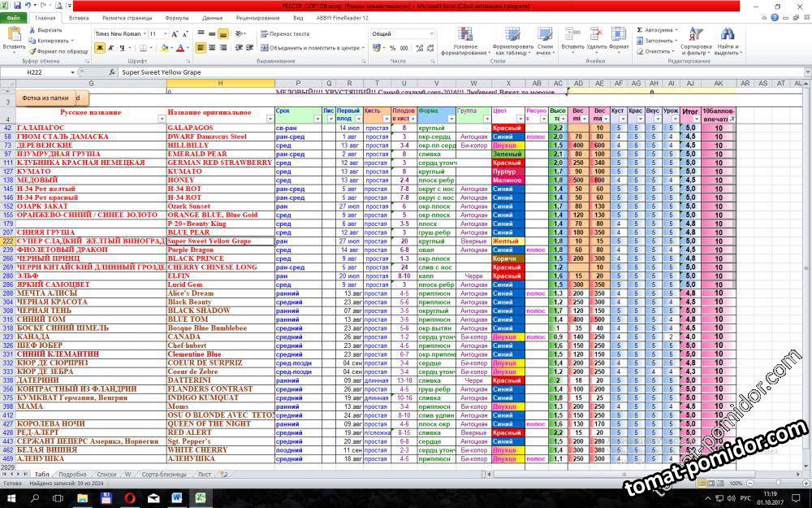The image size is (812, 508).
Task: Toggle Wrap Text (Перенос текста)
Action: click(284, 34)
